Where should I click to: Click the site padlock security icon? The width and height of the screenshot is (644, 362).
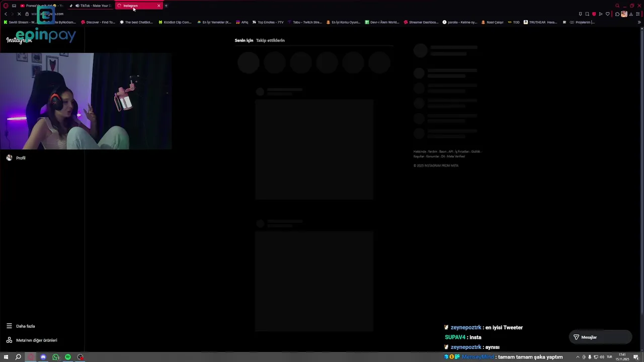(x=27, y=14)
